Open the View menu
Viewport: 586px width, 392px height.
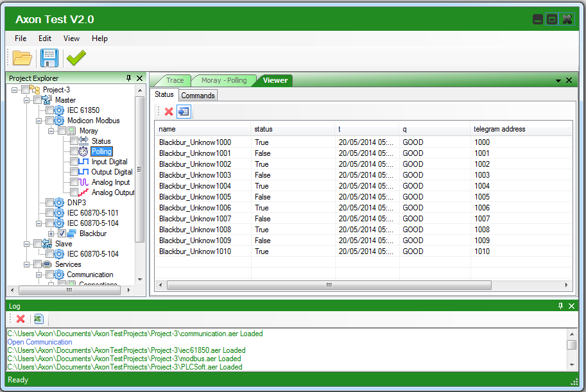tap(71, 38)
